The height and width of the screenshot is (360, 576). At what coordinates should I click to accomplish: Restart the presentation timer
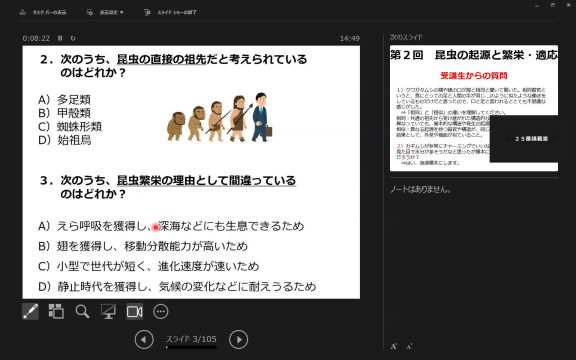click(x=73, y=38)
